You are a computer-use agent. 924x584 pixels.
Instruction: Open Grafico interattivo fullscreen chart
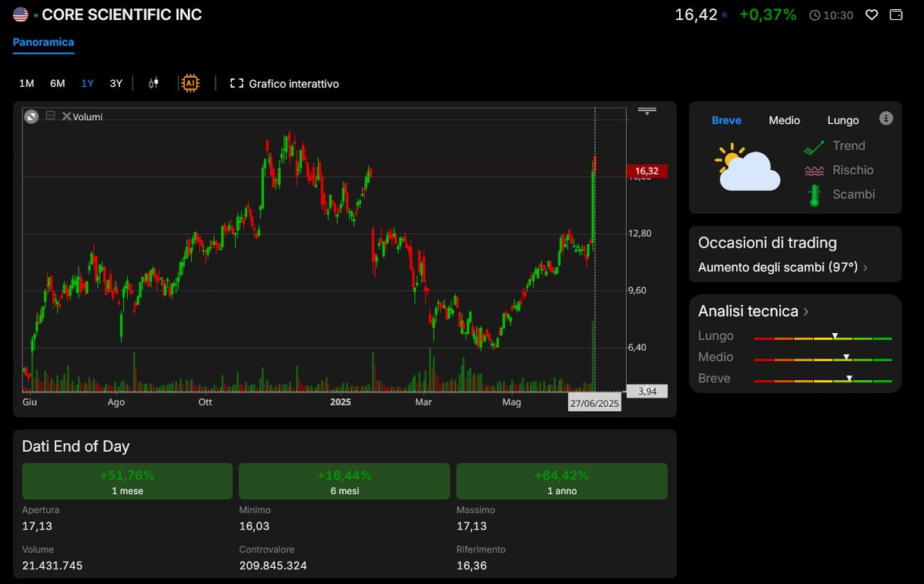click(x=284, y=83)
